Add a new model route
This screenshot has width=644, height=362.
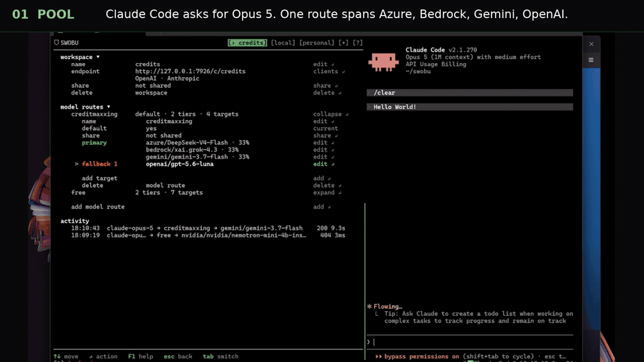point(322,207)
